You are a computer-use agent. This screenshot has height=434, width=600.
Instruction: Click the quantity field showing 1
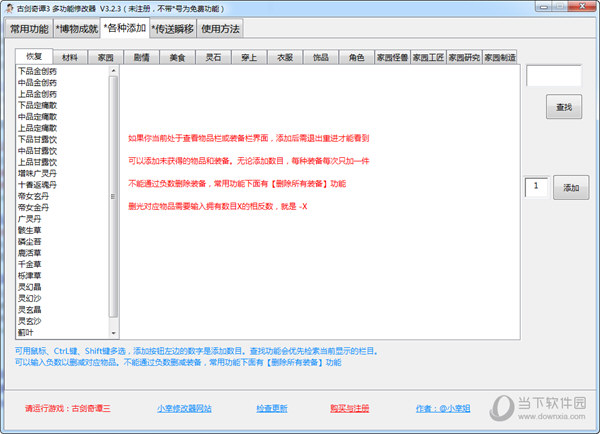[x=537, y=187]
